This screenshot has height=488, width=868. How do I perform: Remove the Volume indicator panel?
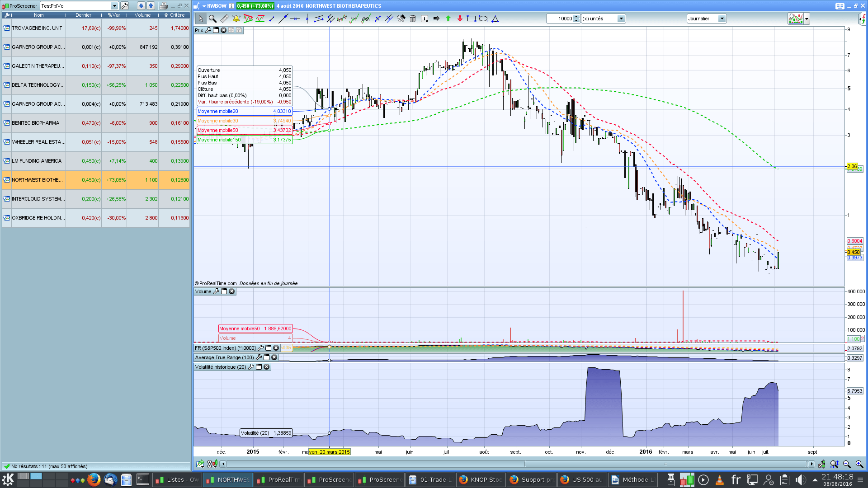(x=232, y=291)
